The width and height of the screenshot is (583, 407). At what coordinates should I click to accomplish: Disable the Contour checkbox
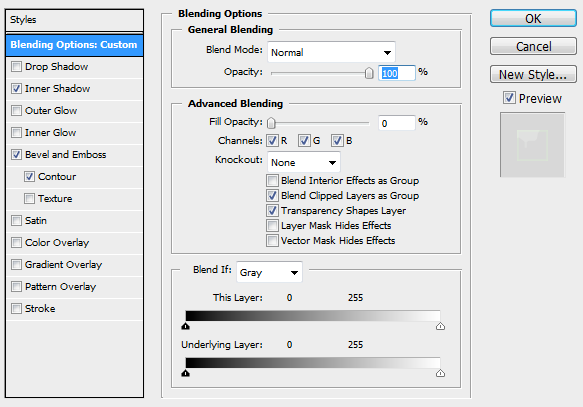point(29,177)
